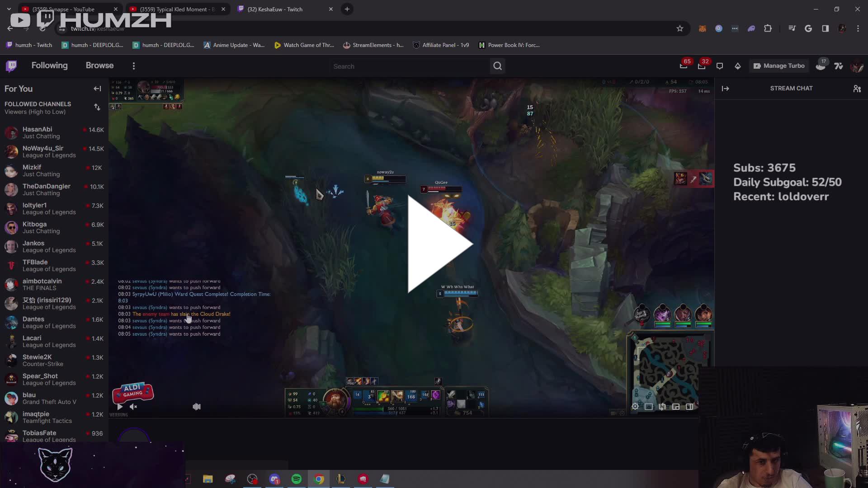Open the three-dot menu next to Browse
The image size is (868, 488).
click(x=133, y=66)
